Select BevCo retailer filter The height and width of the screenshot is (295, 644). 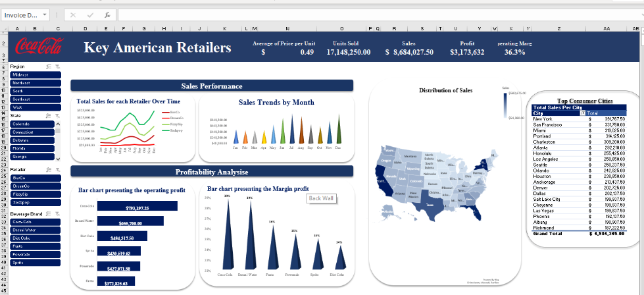pos(36,178)
